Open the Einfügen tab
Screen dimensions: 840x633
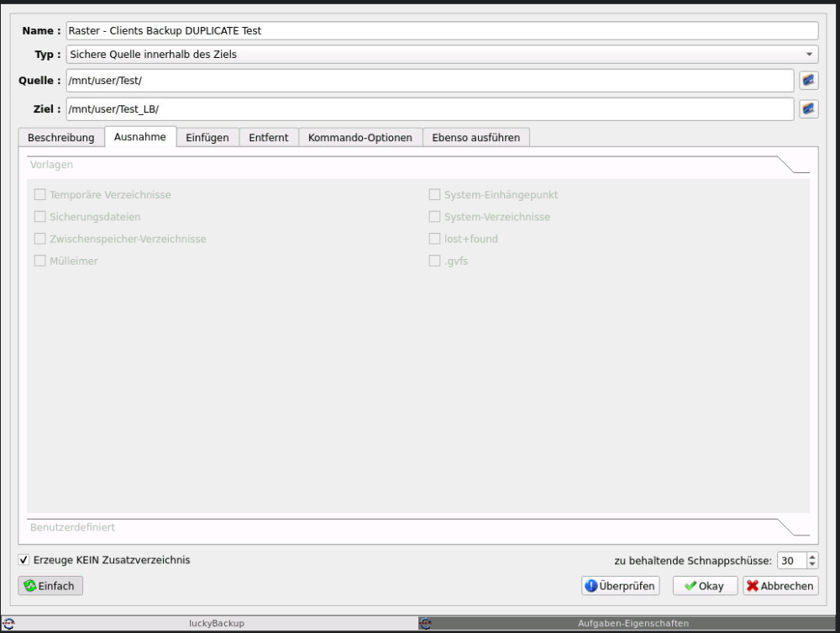click(x=207, y=138)
